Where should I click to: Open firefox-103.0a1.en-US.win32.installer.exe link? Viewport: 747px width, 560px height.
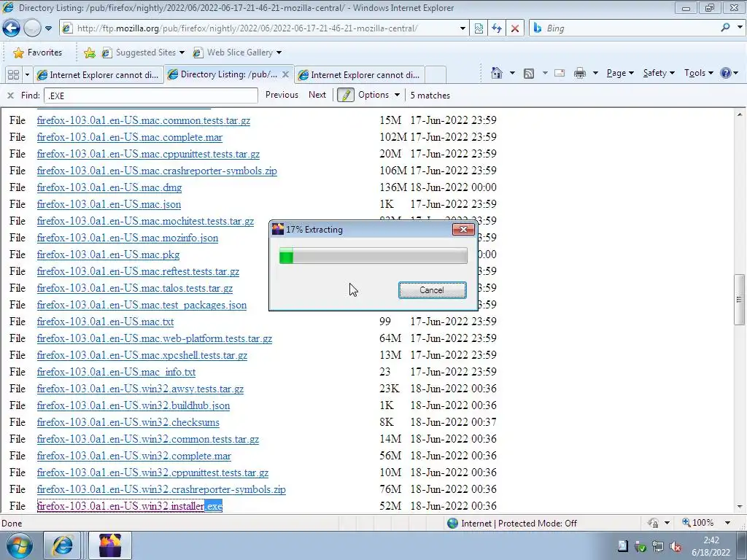coord(130,506)
